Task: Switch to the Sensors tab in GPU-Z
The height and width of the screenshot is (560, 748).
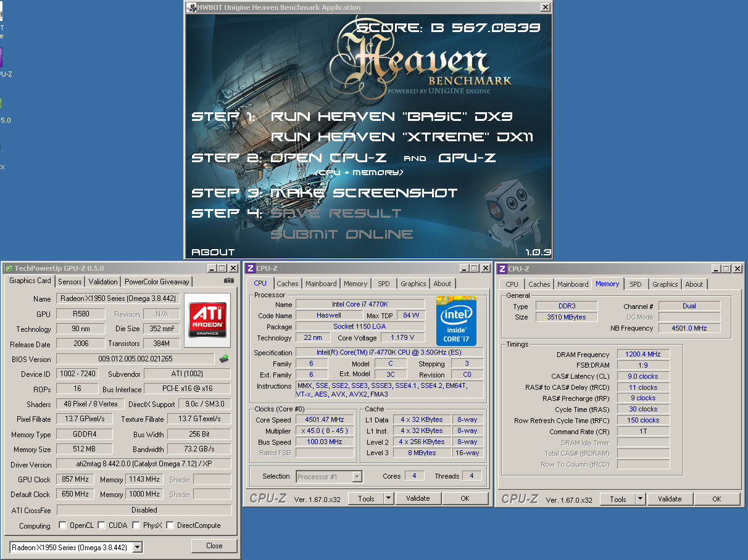Action: point(70,281)
